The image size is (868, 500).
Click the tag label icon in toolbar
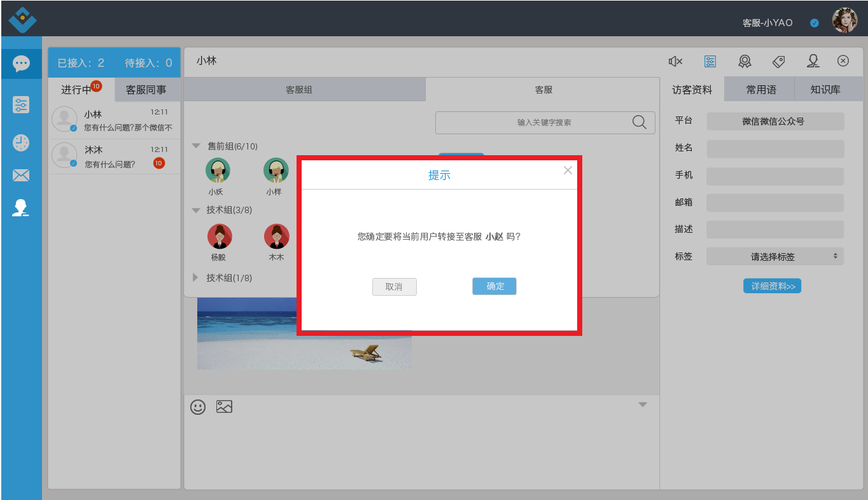tap(779, 61)
